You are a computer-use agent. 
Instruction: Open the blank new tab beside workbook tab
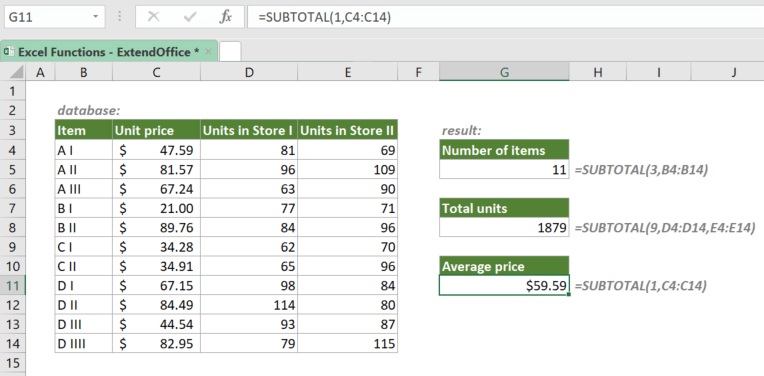coord(230,52)
